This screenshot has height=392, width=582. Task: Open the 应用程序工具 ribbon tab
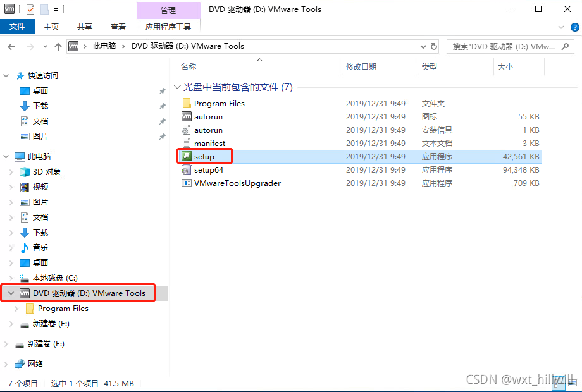click(168, 27)
